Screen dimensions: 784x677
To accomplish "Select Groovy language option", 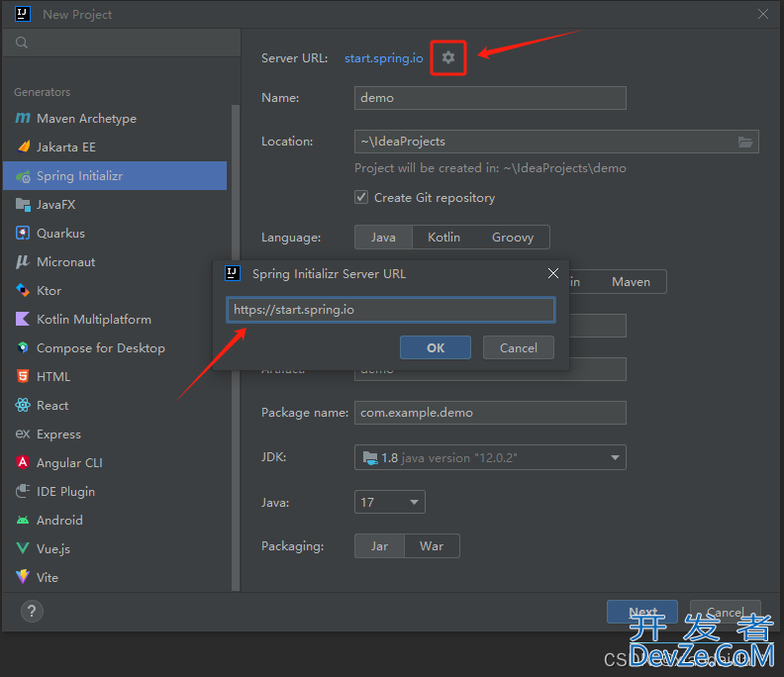I will pos(513,237).
